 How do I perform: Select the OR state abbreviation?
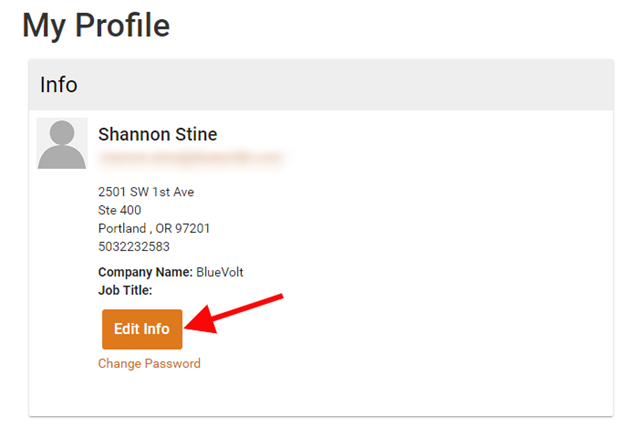click(164, 229)
